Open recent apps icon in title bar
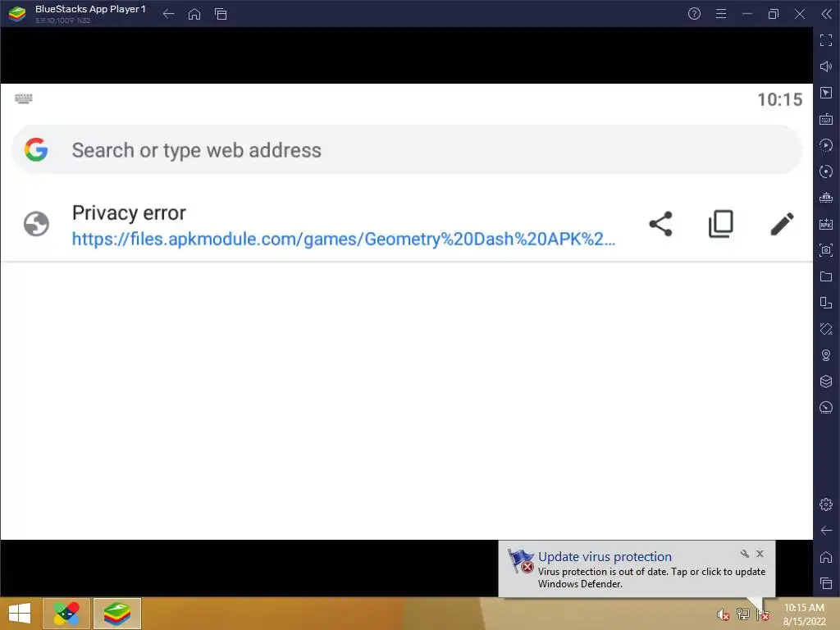Image resolution: width=840 pixels, height=630 pixels. (x=221, y=14)
